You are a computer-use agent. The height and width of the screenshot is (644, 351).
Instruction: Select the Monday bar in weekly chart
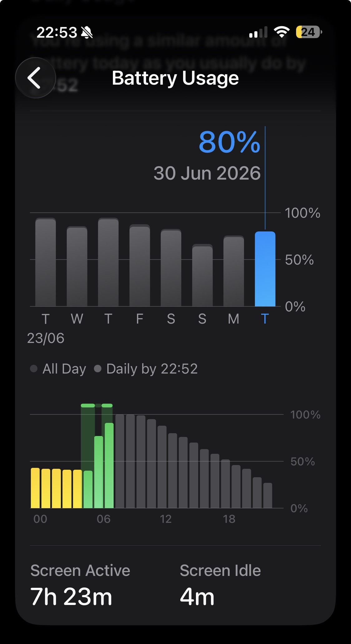pyautogui.click(x=234, y=271)
